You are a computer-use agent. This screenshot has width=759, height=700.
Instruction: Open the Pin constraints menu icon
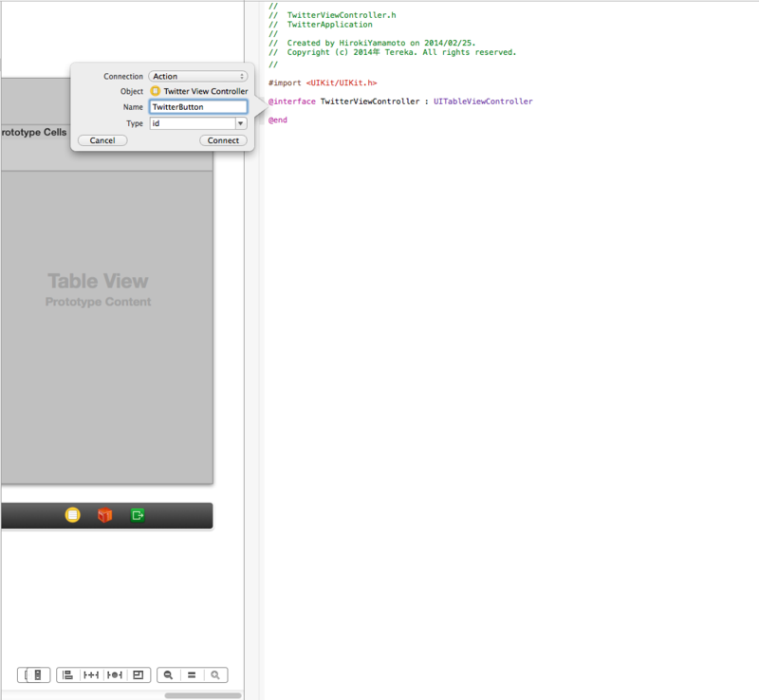(x=91, y=674)
